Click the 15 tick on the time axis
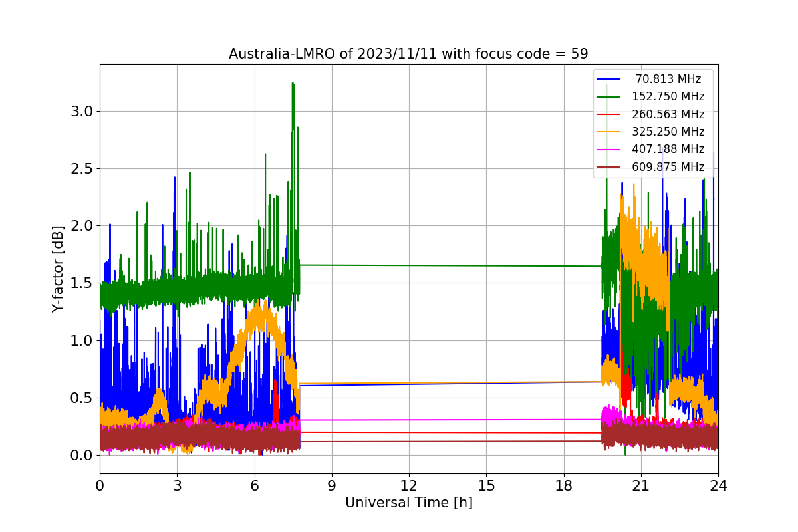The image size is (798, 532). pos(486,486)
